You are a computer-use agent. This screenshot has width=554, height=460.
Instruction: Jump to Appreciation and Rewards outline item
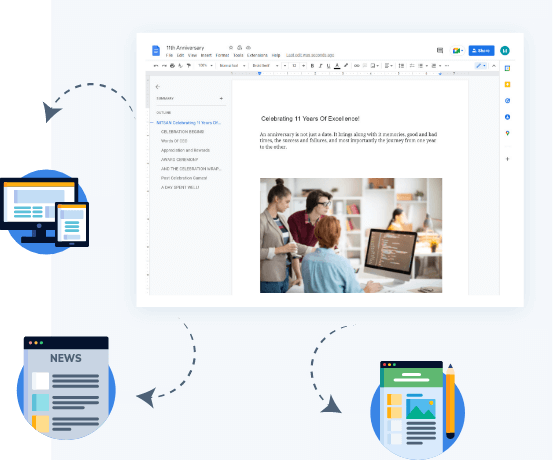tap(185, 151)
